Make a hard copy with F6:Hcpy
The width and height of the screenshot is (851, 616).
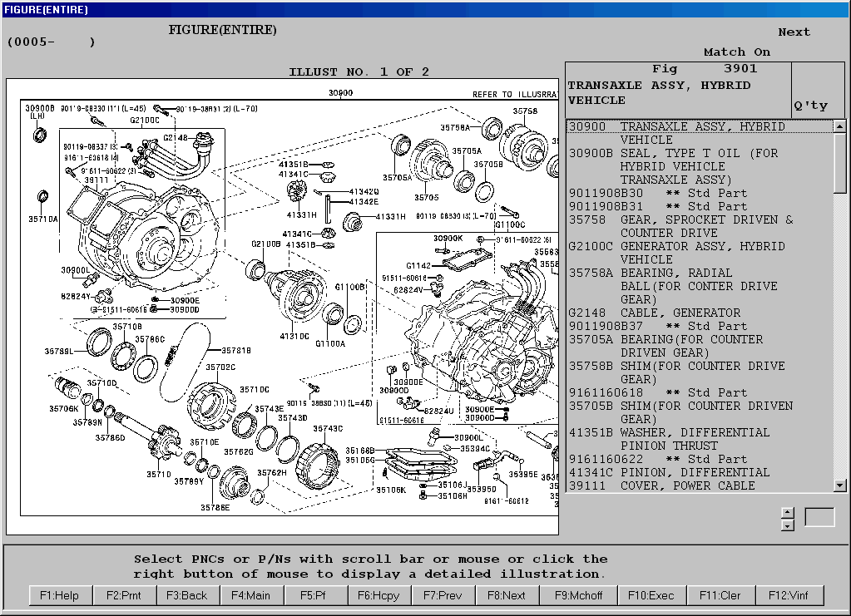[x=378, y=595]
